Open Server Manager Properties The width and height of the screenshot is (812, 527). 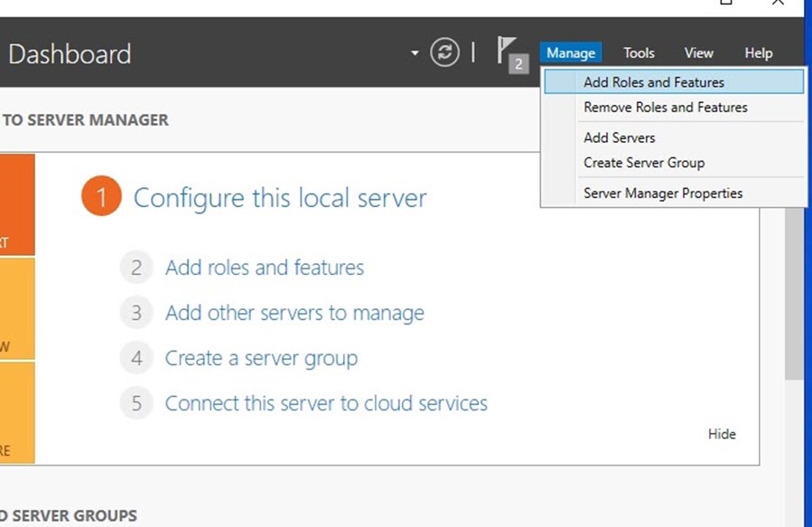[674, 193]
